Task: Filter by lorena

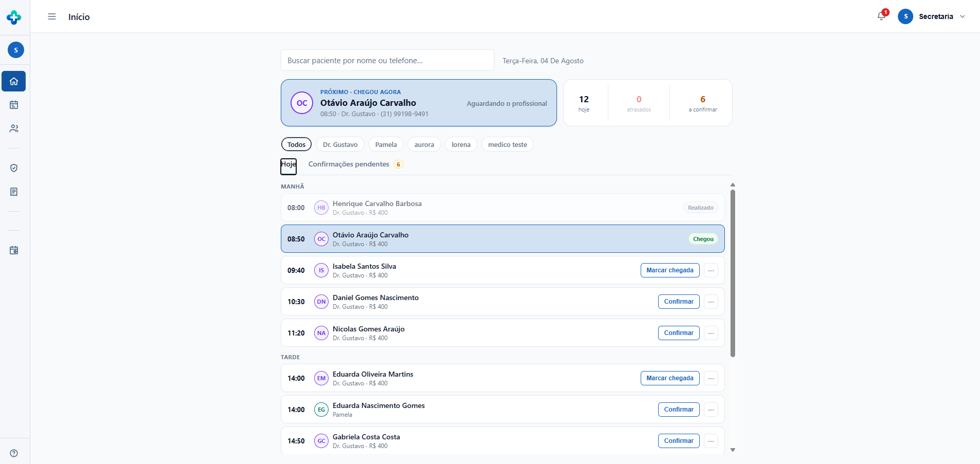Action: (461, 144)
